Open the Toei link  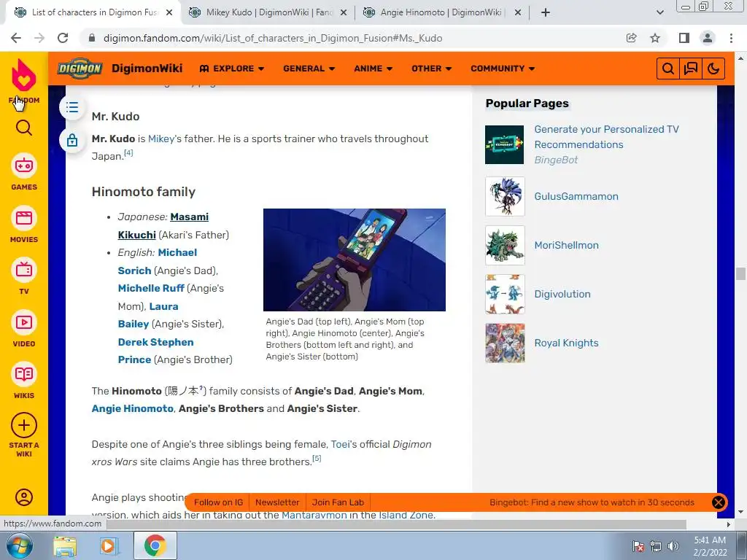pos(340,444)
